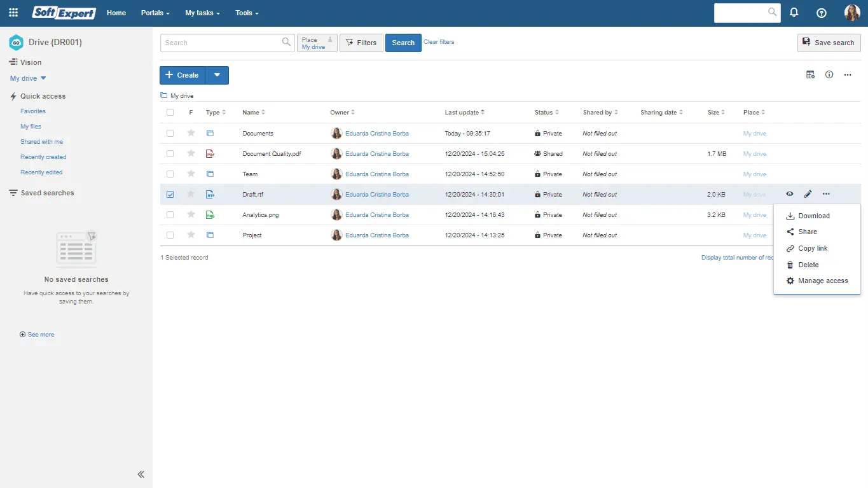Image resolution: width=868 pixels, height=488 pixels.
Task: Click the Save search button
Action: point(829,43)
